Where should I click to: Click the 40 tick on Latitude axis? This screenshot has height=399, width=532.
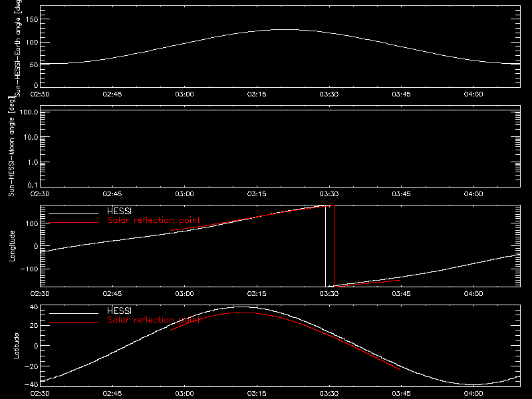pos(34,307)
